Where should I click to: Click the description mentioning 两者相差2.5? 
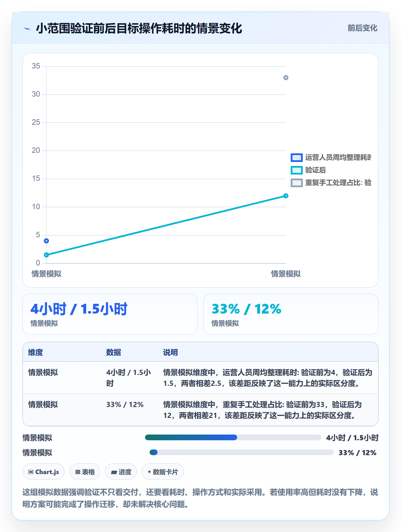click(x=268, y=378)
